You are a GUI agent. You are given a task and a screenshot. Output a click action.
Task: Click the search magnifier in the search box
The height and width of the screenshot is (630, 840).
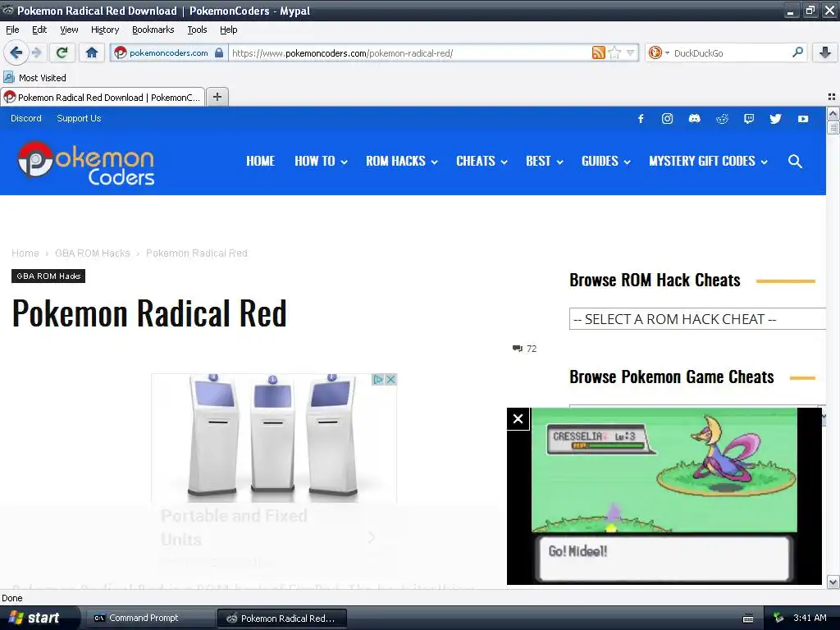coord(797,52)
